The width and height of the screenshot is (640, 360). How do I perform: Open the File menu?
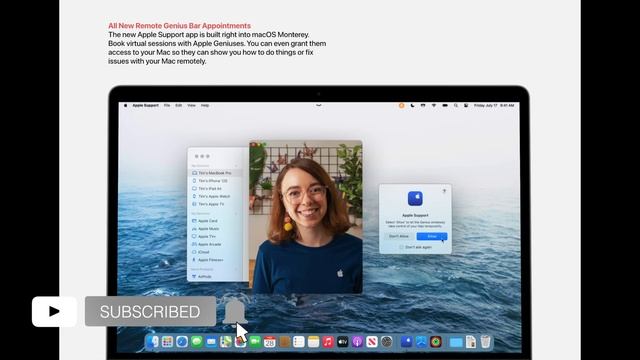pos(167,105)
